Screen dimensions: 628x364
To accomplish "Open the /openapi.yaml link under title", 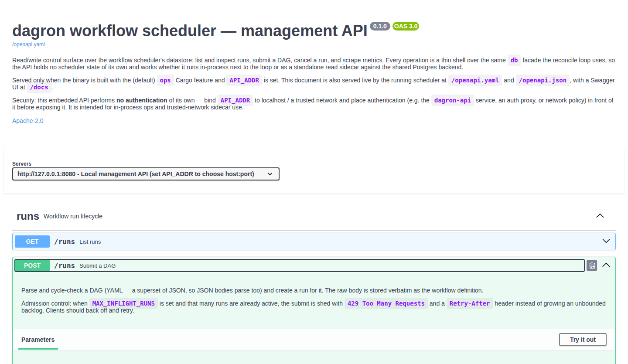I will click(28, 44).
